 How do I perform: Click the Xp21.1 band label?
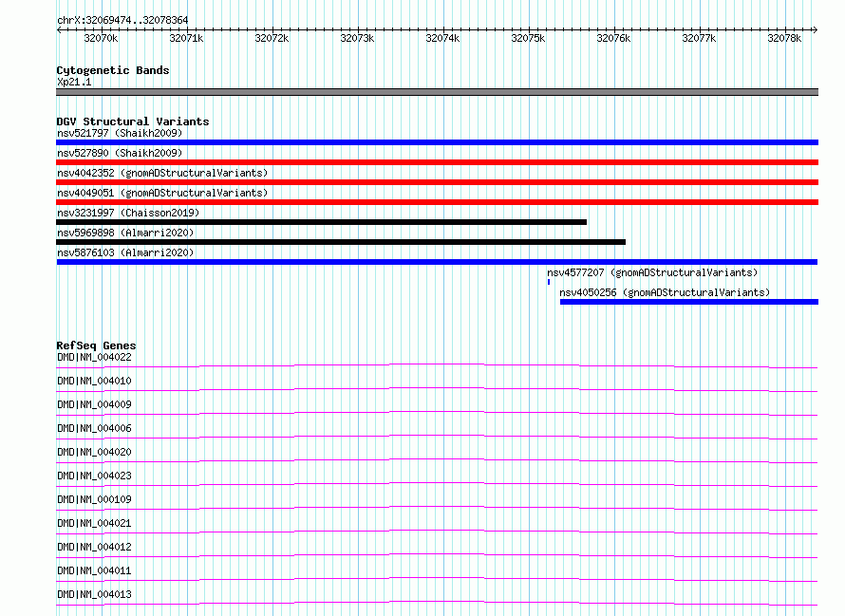[74, 82]
